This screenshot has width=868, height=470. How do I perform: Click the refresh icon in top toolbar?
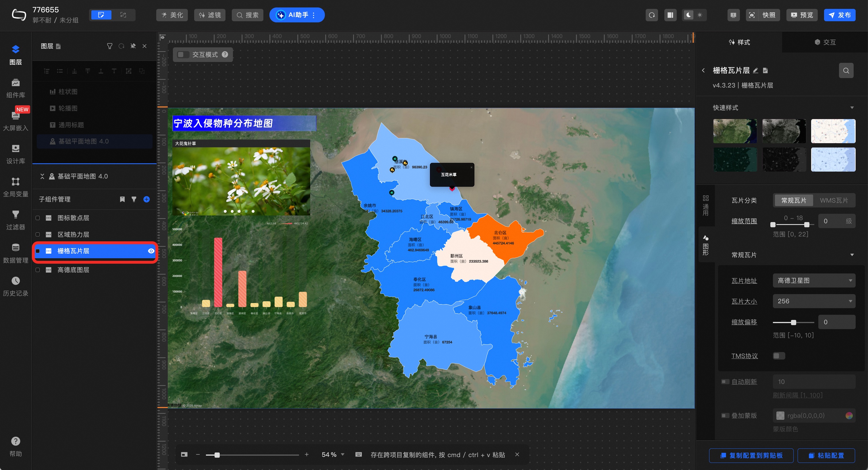tap(652, 15)
